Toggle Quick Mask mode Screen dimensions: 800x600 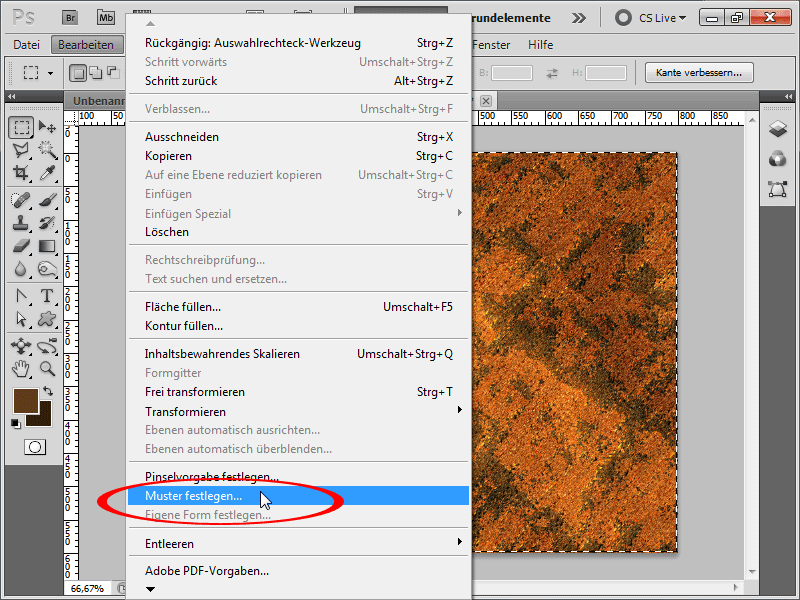[x=35, y=447]
